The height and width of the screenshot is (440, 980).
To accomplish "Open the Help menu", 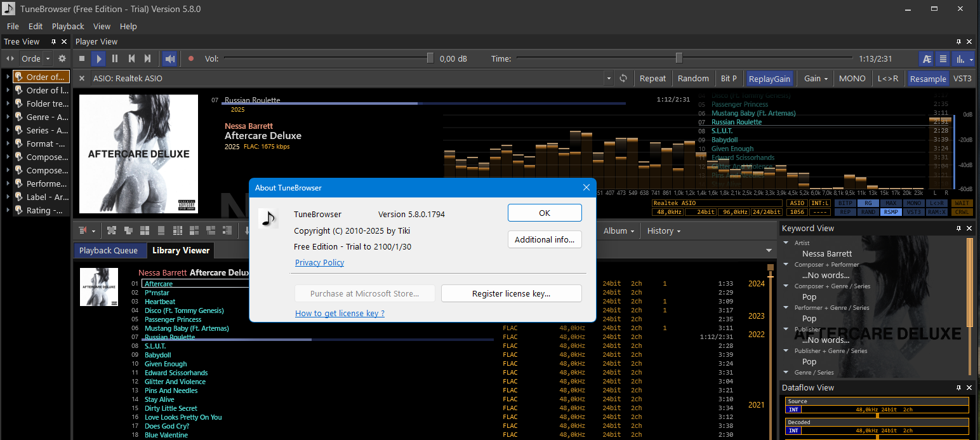I will click(x=128, y=26).
